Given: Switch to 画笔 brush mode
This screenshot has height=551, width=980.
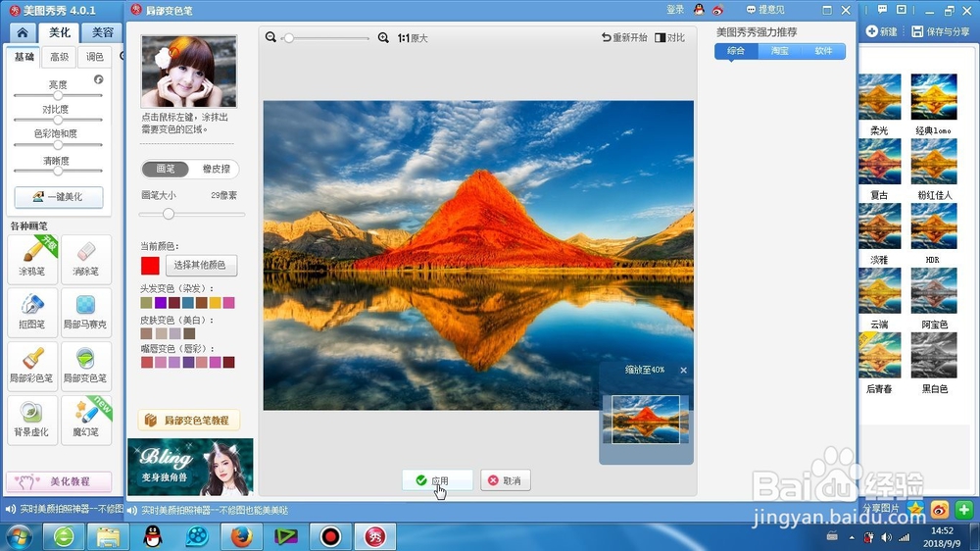Looking at the screenshot, I should tap(165, 169).
